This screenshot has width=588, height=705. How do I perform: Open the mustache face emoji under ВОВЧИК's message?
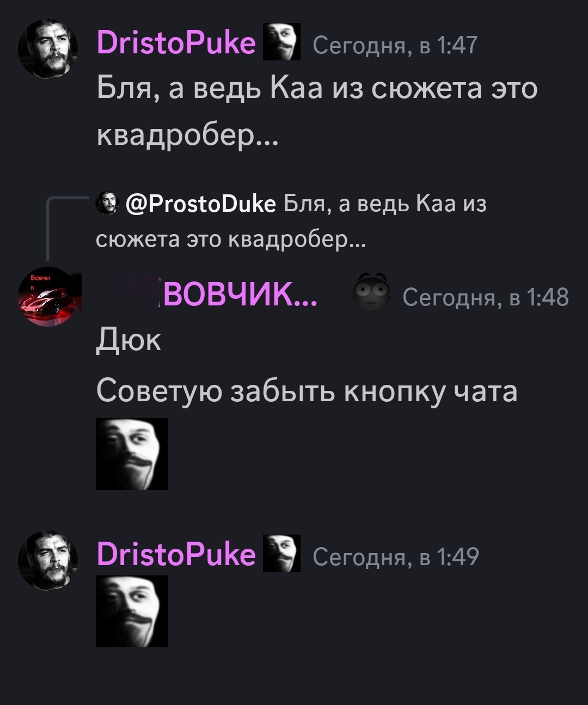[132, 454]
